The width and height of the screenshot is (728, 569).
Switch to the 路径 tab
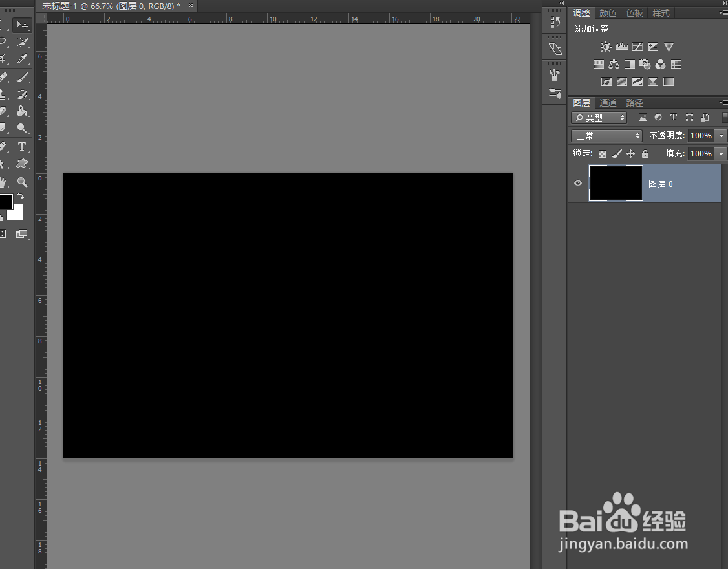634,103
